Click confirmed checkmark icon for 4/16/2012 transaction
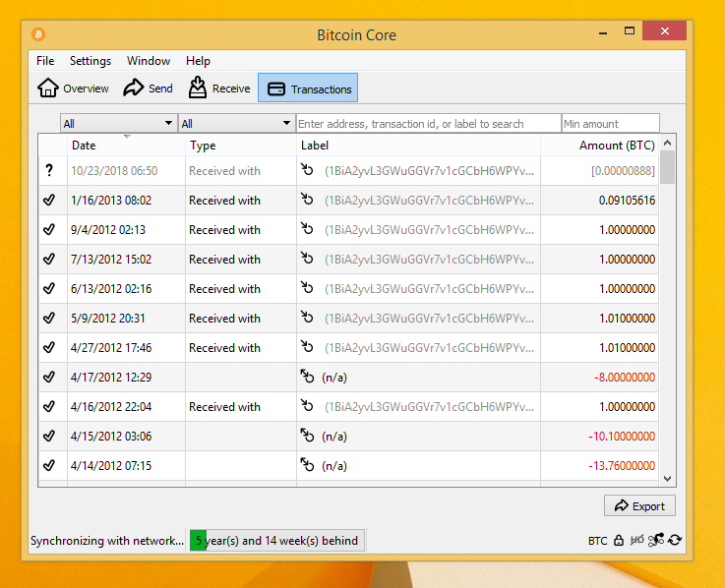Screen dimensions: 725x588 (x=49, y=406)
